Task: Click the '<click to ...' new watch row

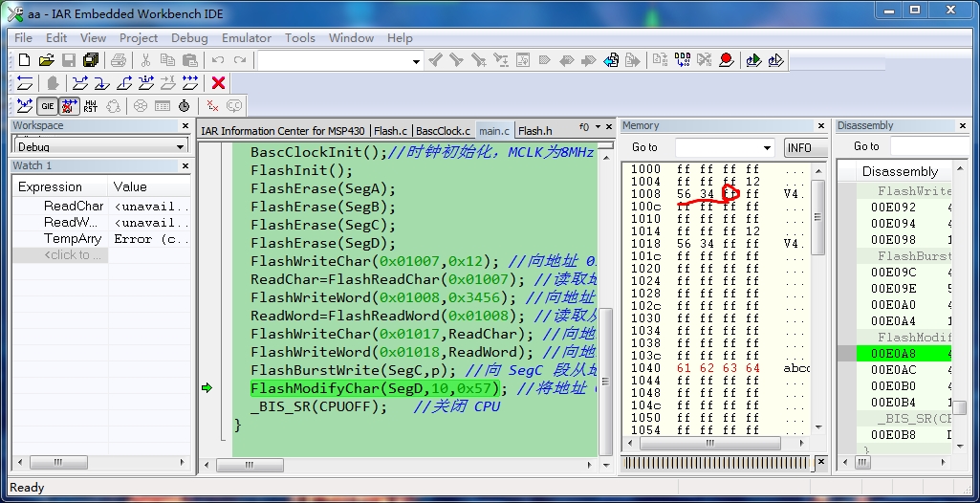Action: pyautogui.click(x=60, y=255)
